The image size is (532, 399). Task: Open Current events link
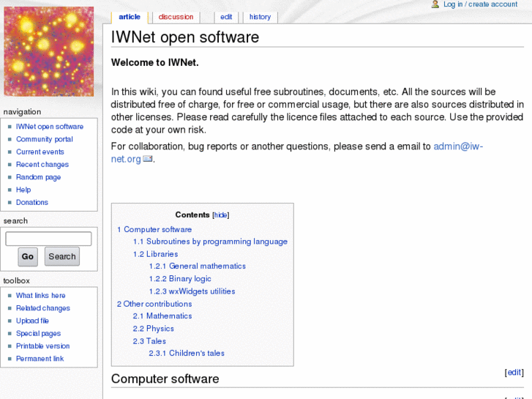tap(40, 152)
